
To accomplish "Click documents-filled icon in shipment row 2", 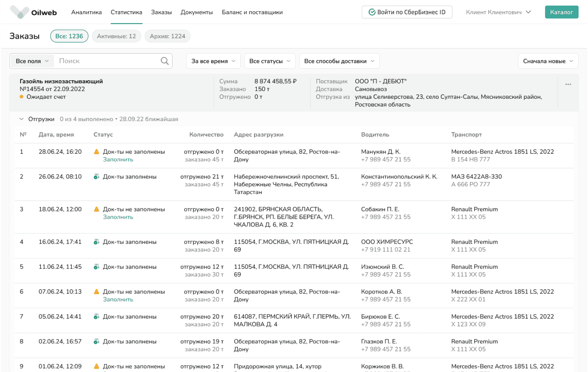I will point(97,177).
